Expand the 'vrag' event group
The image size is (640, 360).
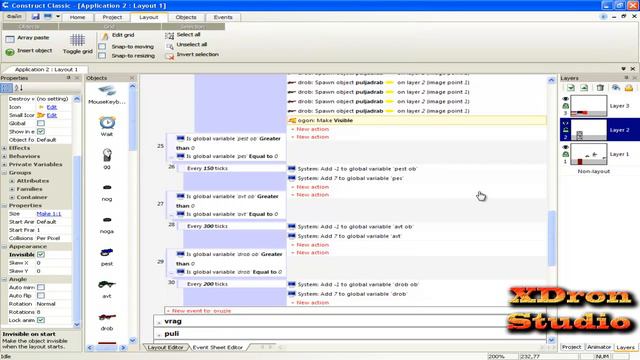pos(159,322)
